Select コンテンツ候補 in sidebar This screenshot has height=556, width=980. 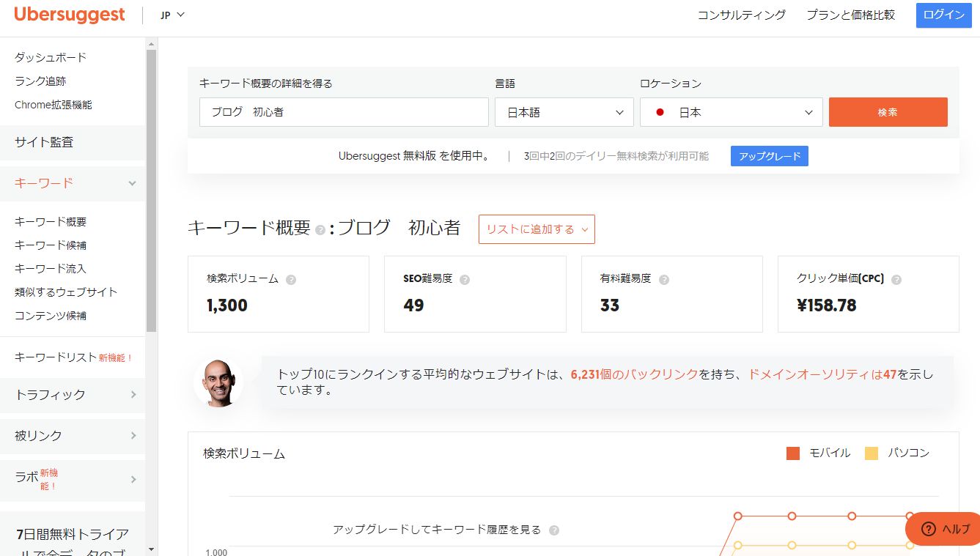tap(51, 316)
